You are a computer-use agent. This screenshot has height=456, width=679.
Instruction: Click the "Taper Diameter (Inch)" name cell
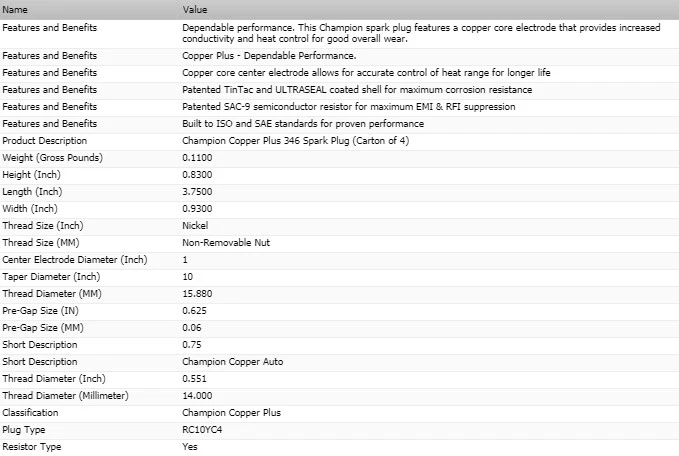point(51,277)
